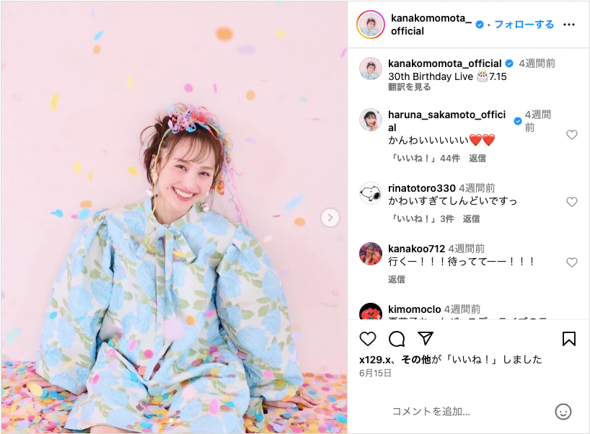Open rinatotoro330's Snoopy avatar

click(x=371, y=193)
